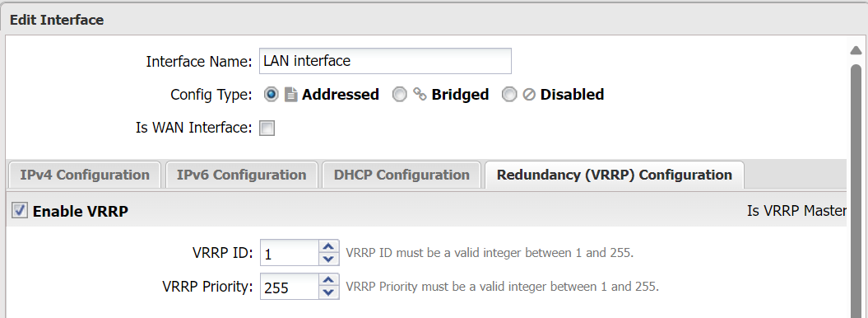Switch to IPv4 Configuration tab
The image size is (868, 318).
click(85, 175)
